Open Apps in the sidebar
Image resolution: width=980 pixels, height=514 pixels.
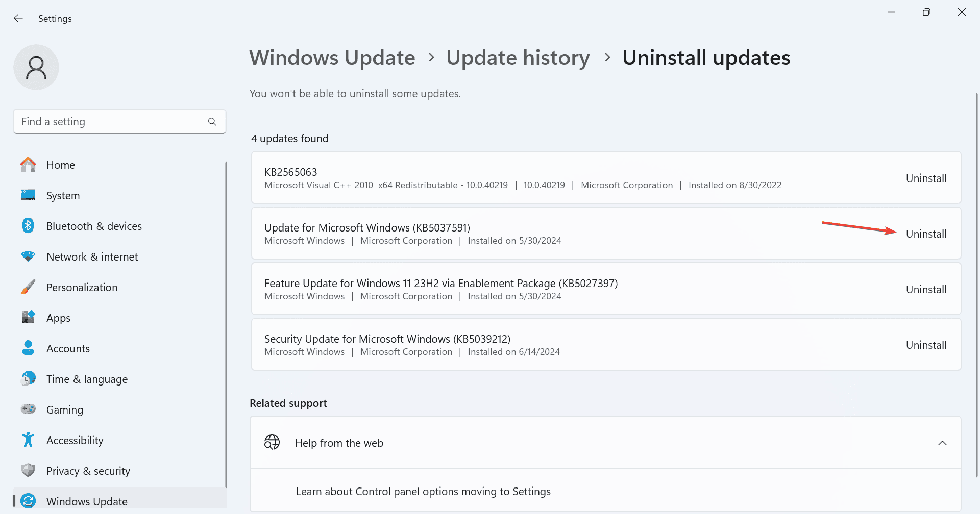(58, 318)
